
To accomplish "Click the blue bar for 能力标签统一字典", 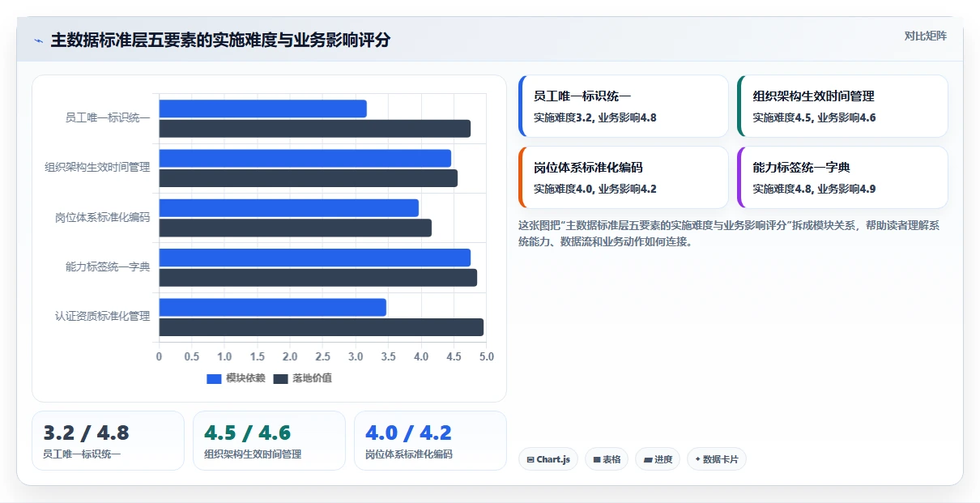I will 314,258.
